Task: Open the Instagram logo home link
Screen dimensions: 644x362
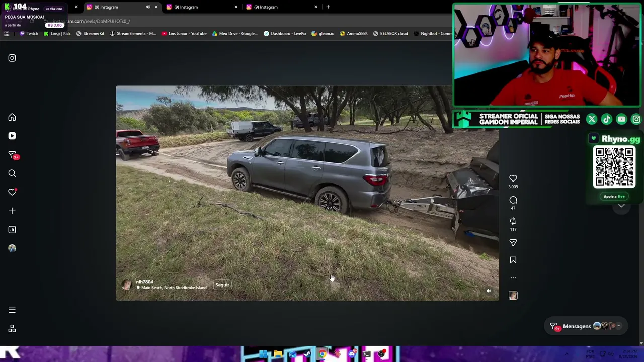Action: pyautogui.click(x=12, y=58)
